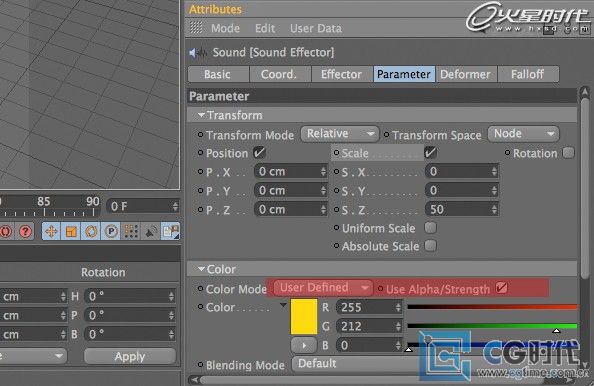Click the Apply button
This screenshot has width=594, height=386.
click(x=130, y=356)
